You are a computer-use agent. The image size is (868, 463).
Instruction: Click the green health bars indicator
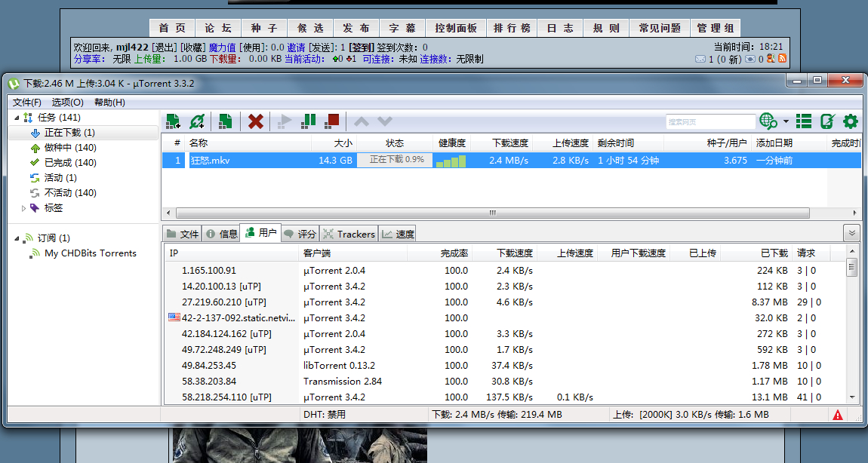coord(451,161)
